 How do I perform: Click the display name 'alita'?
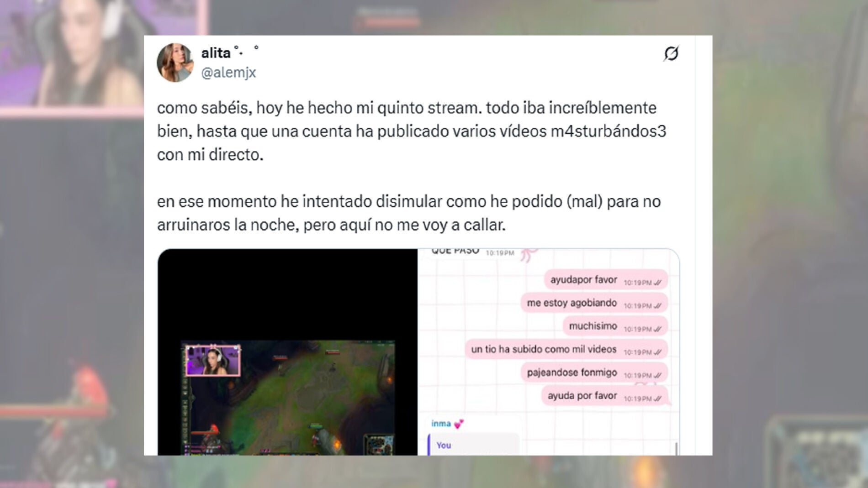tap(216, 53)
